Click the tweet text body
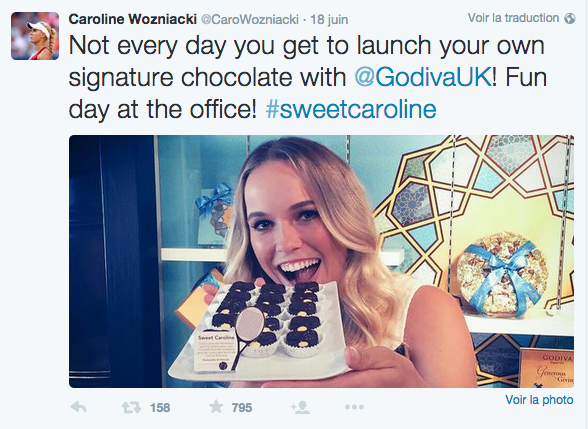Viewport: 588px width, 429px height. (308, 77)
